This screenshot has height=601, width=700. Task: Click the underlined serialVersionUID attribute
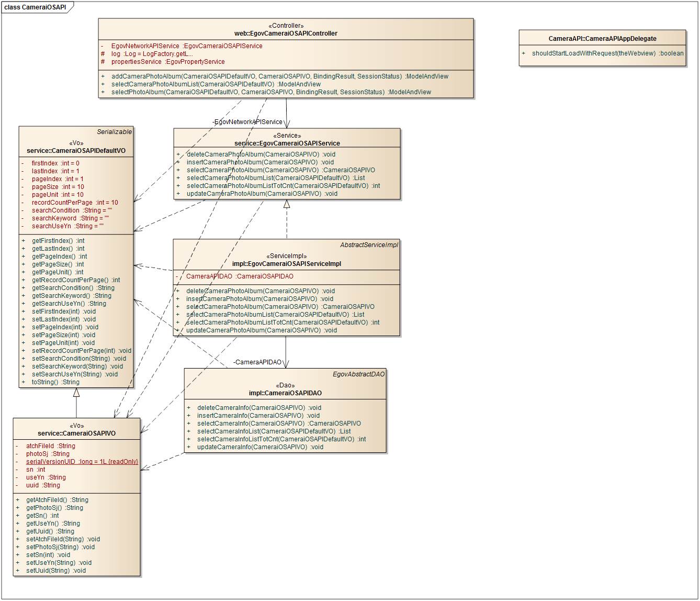tap(82, 462)
